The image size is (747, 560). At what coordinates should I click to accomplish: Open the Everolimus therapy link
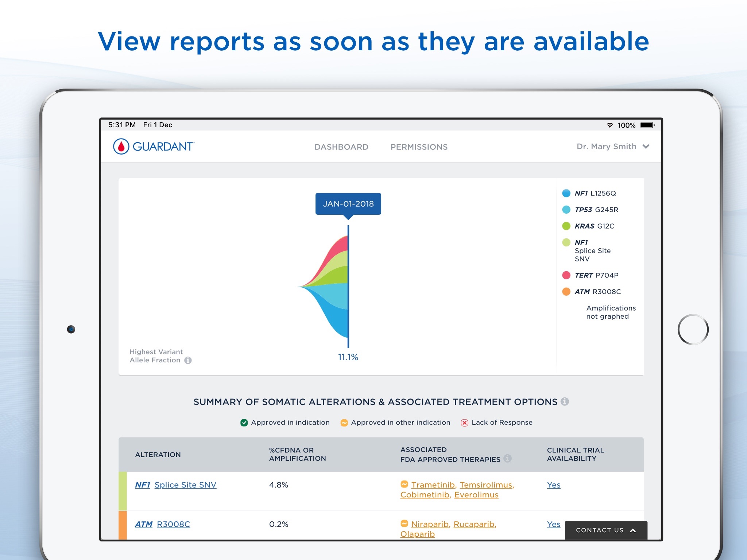click(x=476, y=495)
